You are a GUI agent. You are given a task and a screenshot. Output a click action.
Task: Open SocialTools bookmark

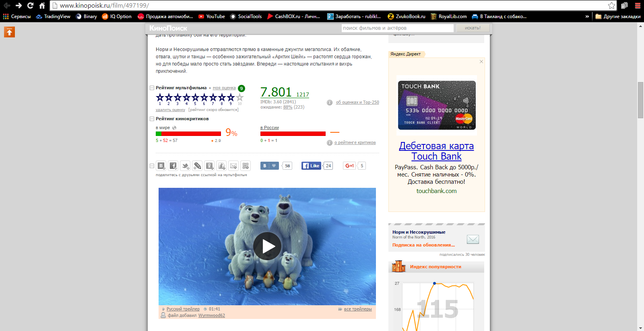[246, 16]
